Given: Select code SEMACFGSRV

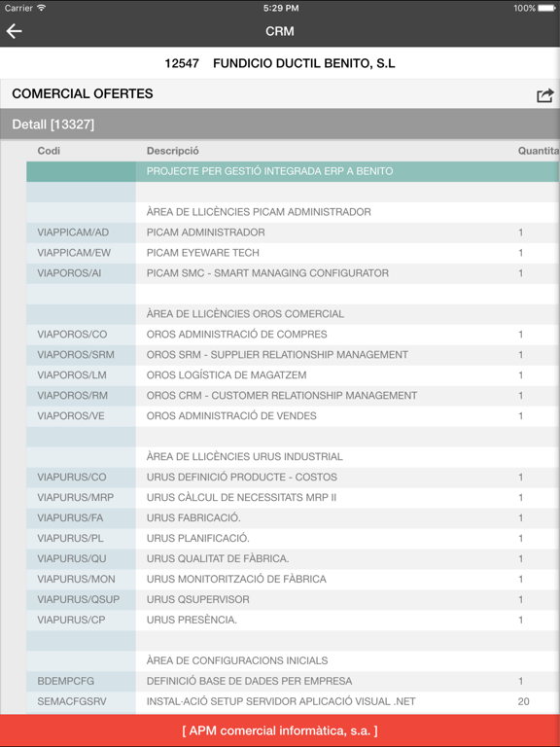Looking at the screenshot, I should coord(72,701).
